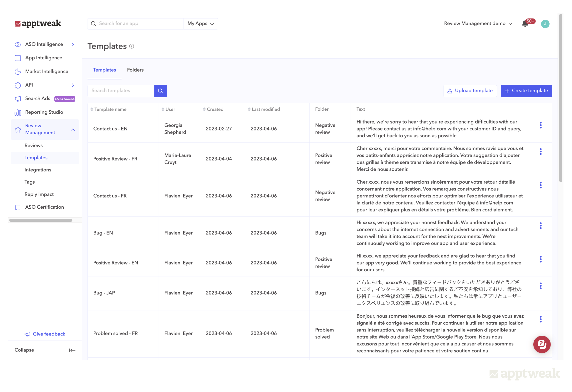The height and width of the screenshot is (392, 572).
Task: Click the Create template button
Action: (526, 91)
